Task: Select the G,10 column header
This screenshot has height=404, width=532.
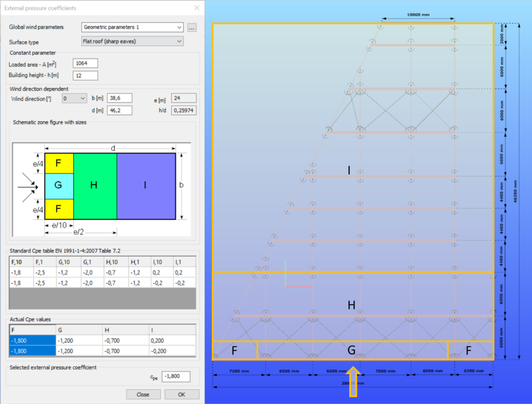Action: tap(68, 262)
